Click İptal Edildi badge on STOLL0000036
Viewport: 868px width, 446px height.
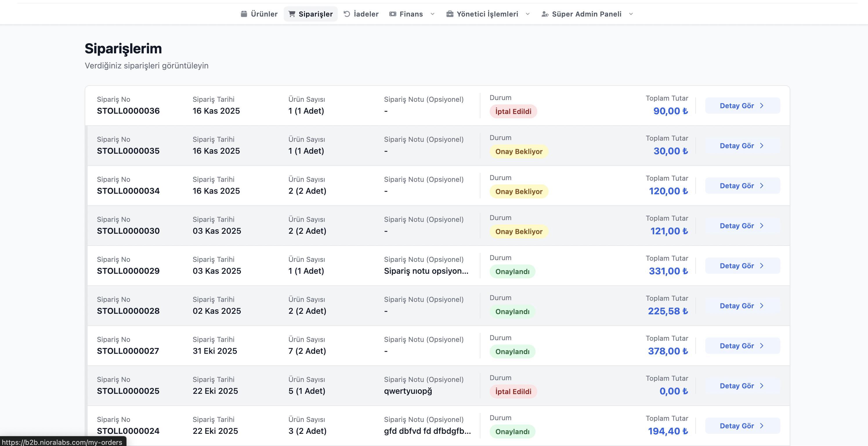513,111
